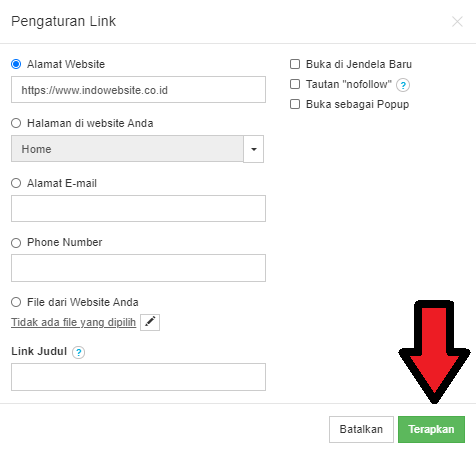This screenshot has height=455, width=476.
Task: Expand the page dropdown arrow
Action: coord(254,149)
